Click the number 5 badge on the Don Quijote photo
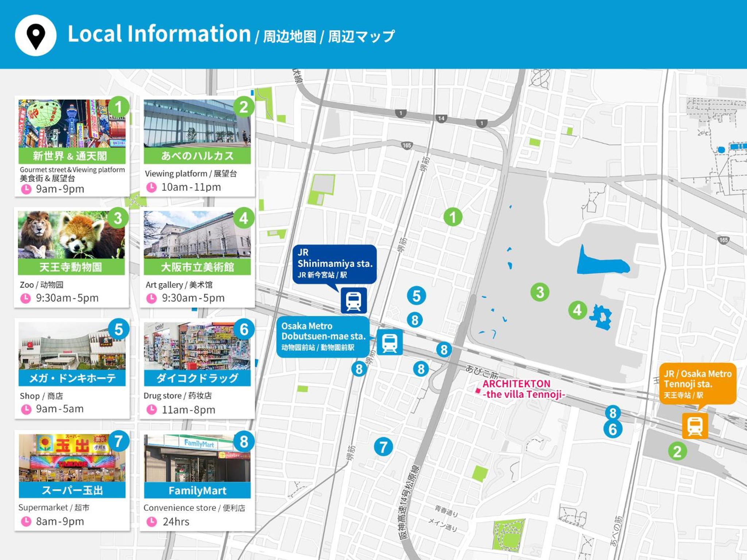Viewport: 747px width, 560px height. click(x=119, y=329)
